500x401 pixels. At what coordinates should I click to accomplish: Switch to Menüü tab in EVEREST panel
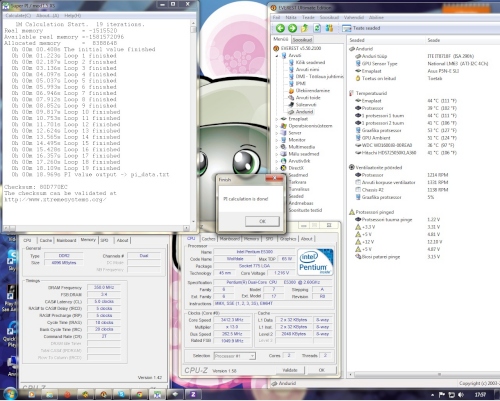(281, 39)
